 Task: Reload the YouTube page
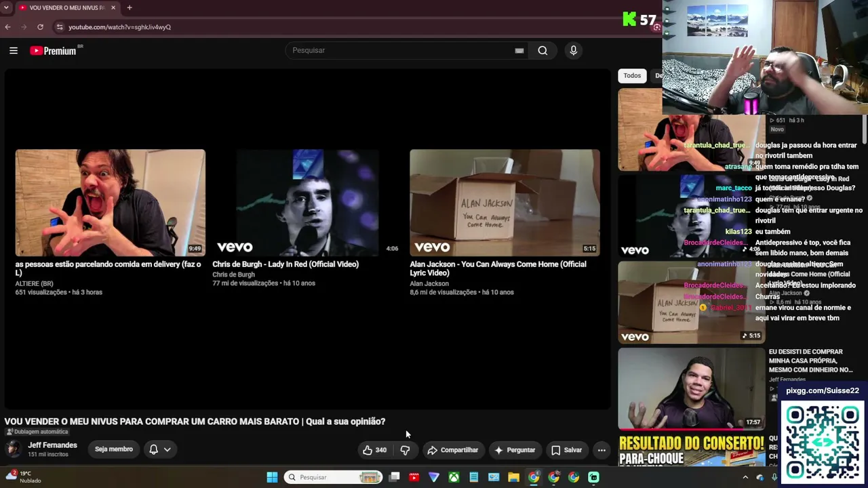click(x=40, y=27)
